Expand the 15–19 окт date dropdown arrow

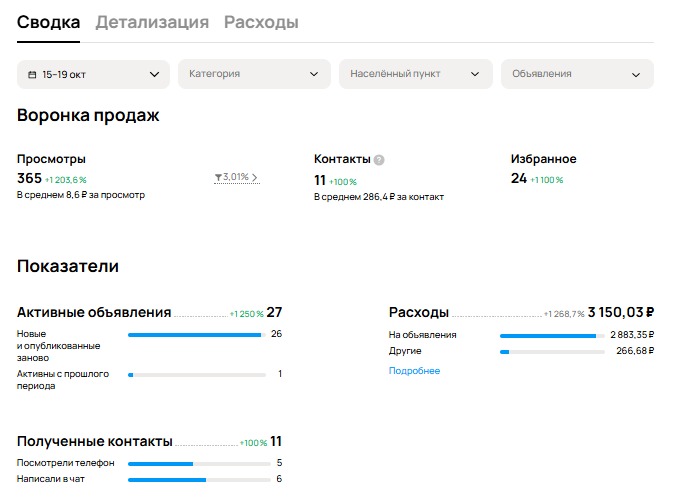[x=154, y=74]
